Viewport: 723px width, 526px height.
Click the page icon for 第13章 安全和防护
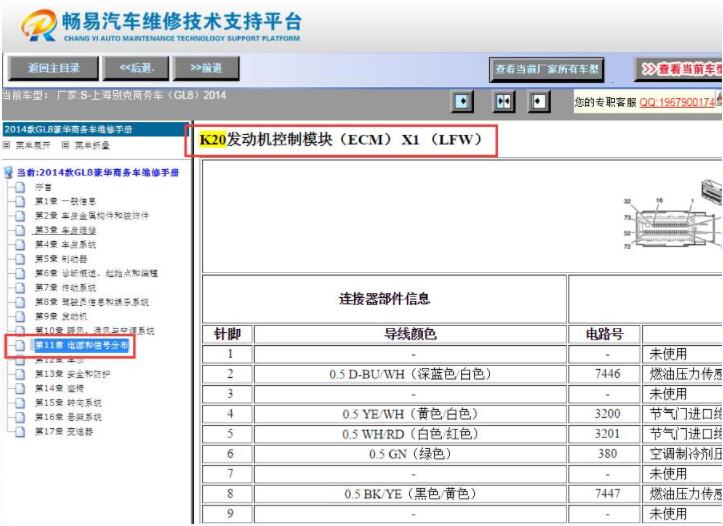[20, 374]
